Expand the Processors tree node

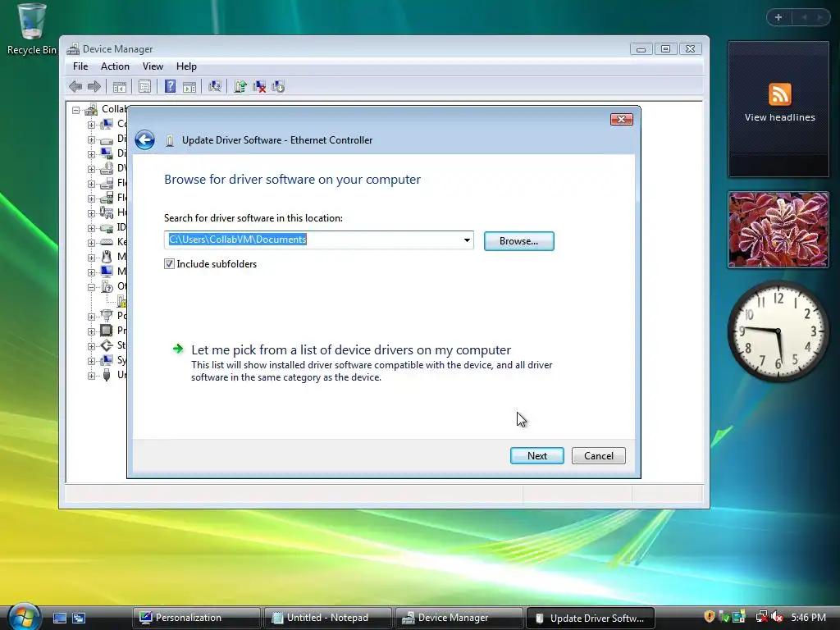91,331
